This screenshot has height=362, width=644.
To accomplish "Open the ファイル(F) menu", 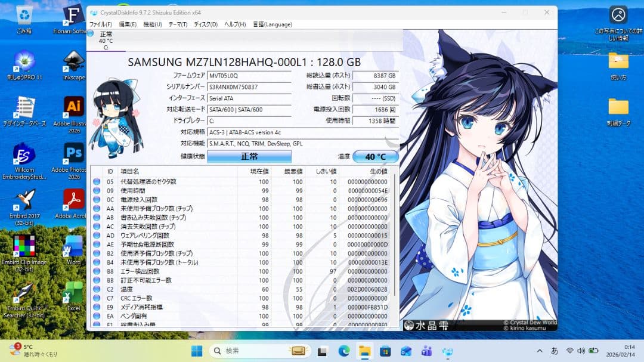I will [x=101, y=24].
